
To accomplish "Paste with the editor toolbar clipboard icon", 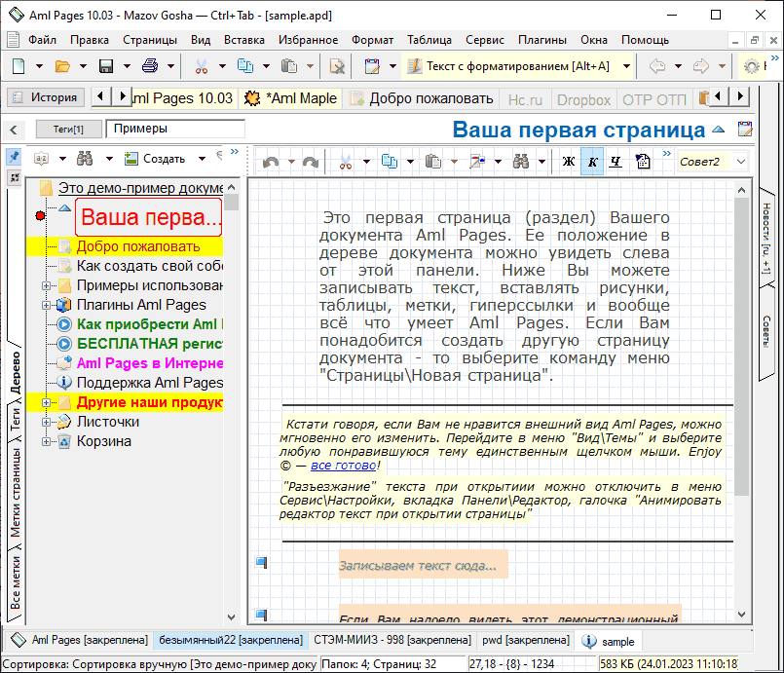I will tap(433, 162).
